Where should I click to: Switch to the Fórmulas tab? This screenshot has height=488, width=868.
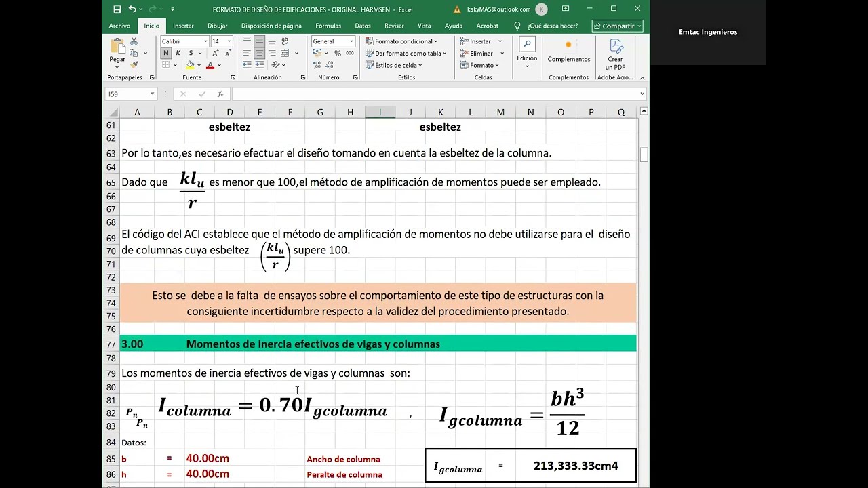point(328,26)
